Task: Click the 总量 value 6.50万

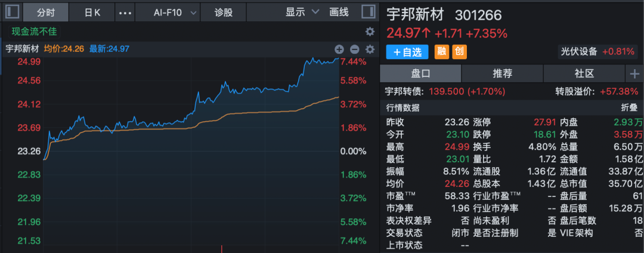Action: 628,147
